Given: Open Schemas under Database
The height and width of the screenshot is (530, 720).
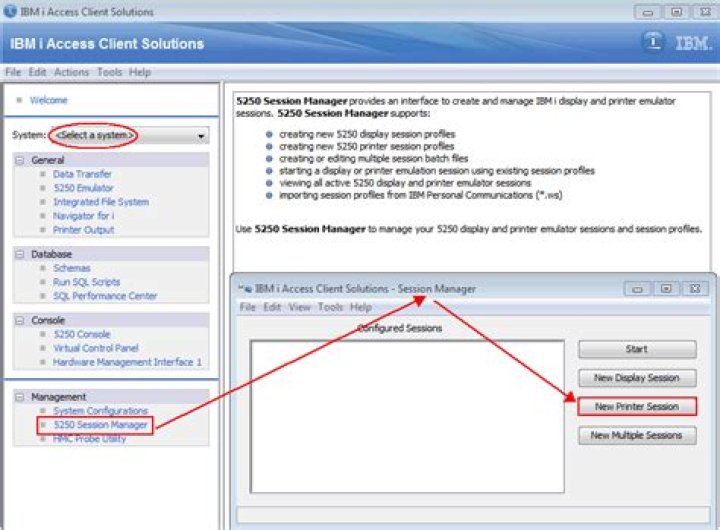Looking at the screenshot, I should [72, 268].
